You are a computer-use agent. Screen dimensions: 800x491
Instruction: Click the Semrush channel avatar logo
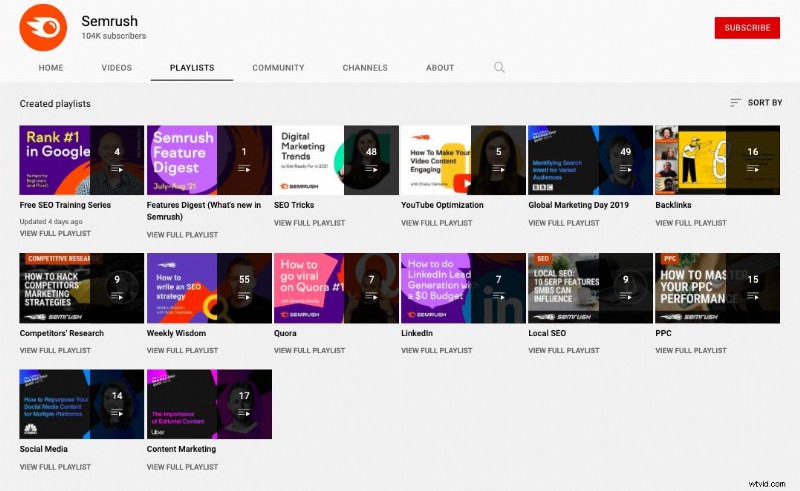pyautogui.click(x=43, y=28)
